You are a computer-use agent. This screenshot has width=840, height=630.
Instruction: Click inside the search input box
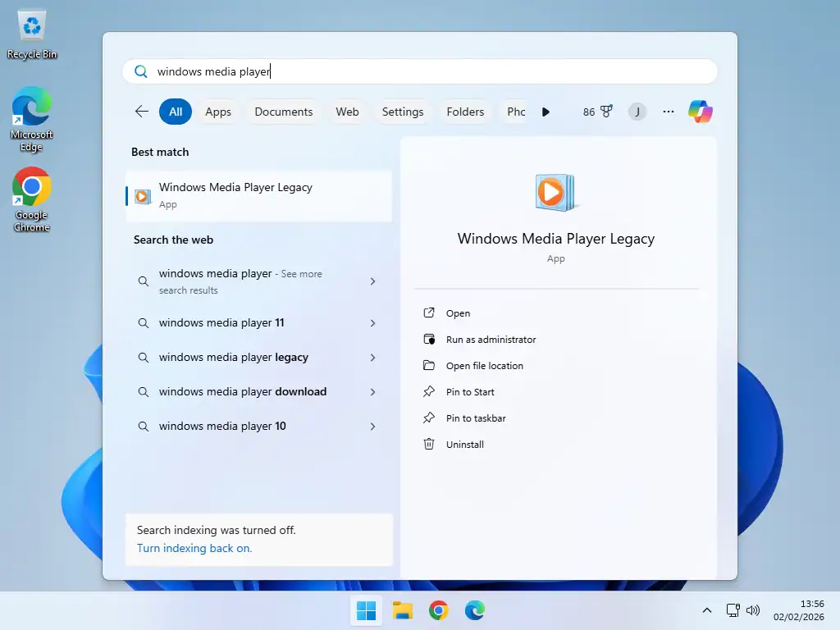coord(328,71)
